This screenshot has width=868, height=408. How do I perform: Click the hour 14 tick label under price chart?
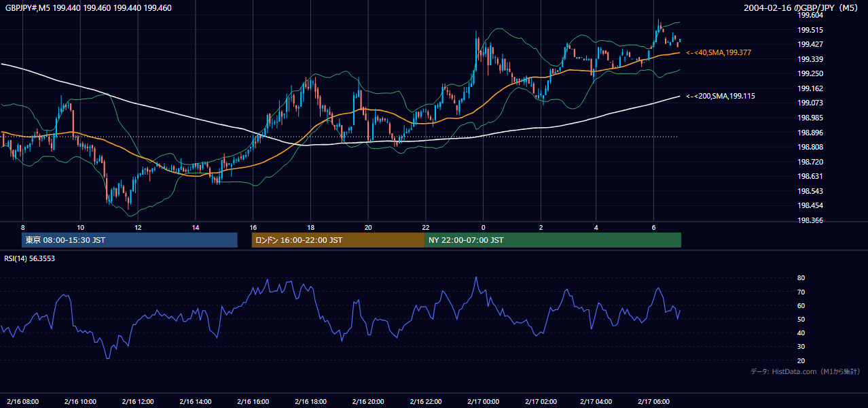[x=196, y=227]
